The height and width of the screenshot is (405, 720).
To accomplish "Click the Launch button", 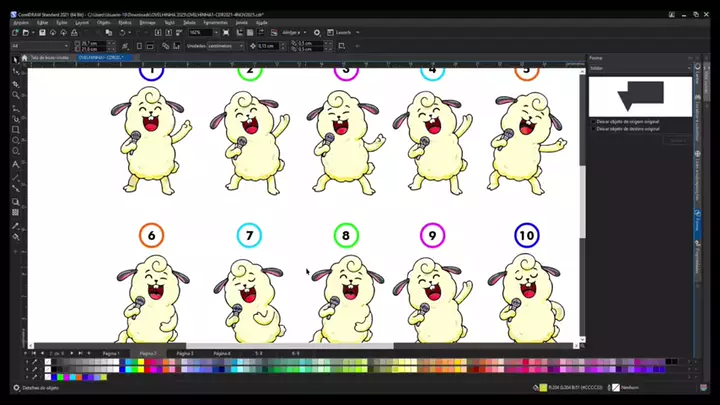I will tap(340, 32).
